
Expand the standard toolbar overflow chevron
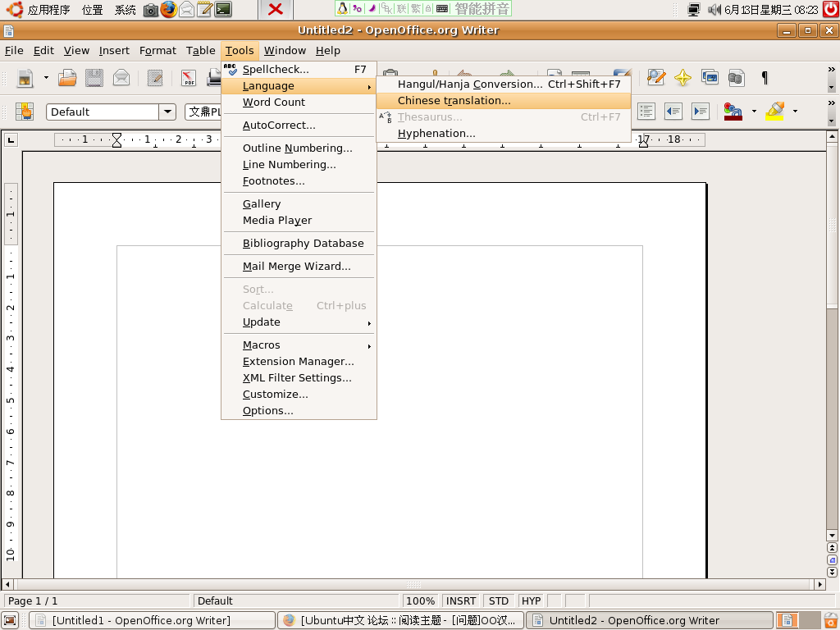(831, 69)
